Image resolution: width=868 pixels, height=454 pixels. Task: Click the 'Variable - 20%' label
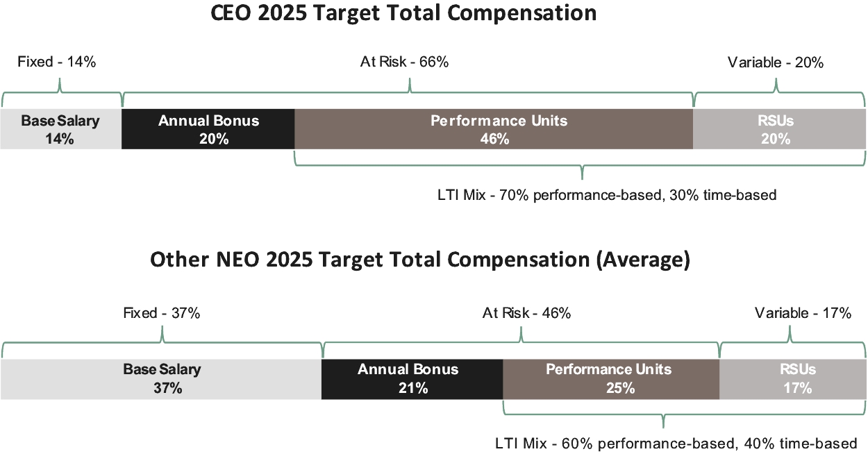coord(775,62)
